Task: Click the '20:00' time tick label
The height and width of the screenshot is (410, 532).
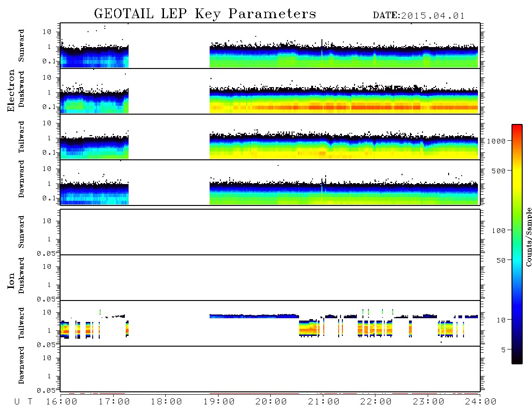Action: coord(271,402)
